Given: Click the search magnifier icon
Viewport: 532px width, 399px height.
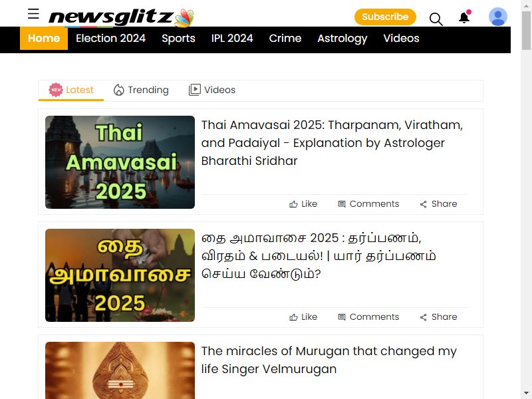Looking at the screenshot, I should [436, 19].
